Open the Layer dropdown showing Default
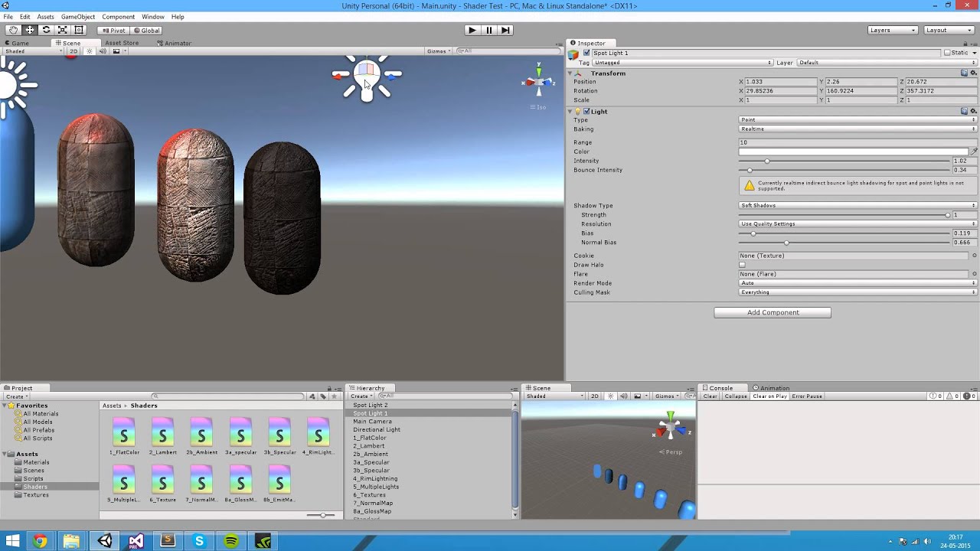The width and height of the screenshot is (980, 551). 887,63
